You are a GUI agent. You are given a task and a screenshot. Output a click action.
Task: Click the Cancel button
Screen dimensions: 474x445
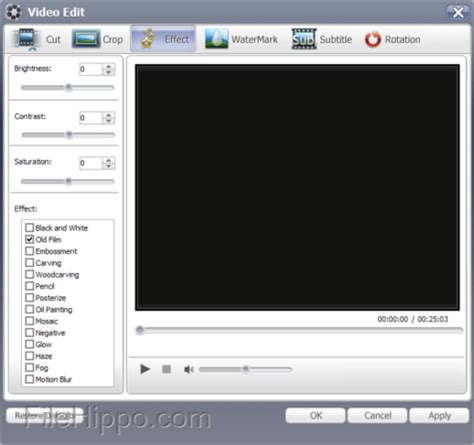pos(377,416)
